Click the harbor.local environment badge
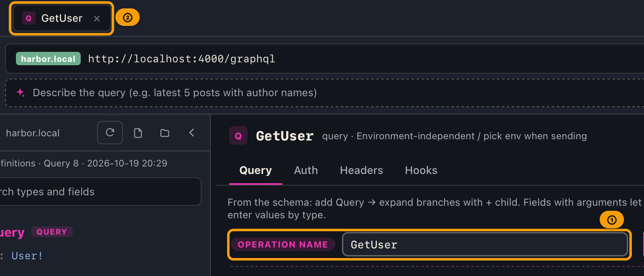This screenshot has width=644, height=276. (x=48, y=59)
